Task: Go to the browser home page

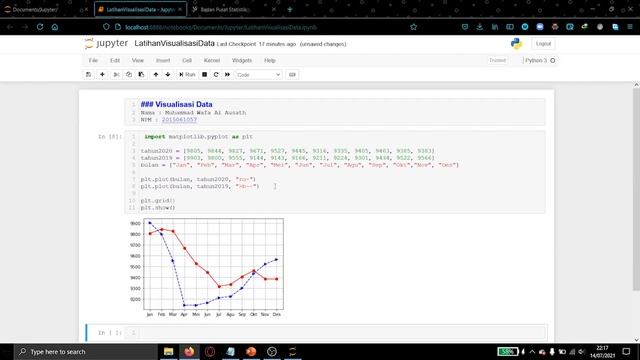Action: click(55, 27)
